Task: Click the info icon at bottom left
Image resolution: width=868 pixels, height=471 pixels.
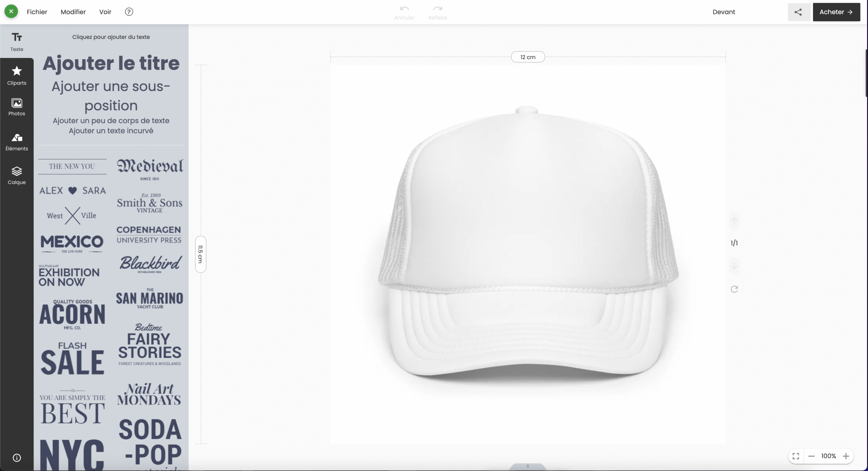Action: pyautogui.click(x=17, y=458)
